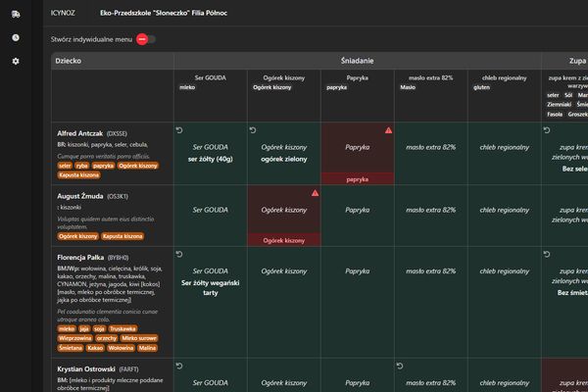Click the Dziecko column header

tap(69, 61)
